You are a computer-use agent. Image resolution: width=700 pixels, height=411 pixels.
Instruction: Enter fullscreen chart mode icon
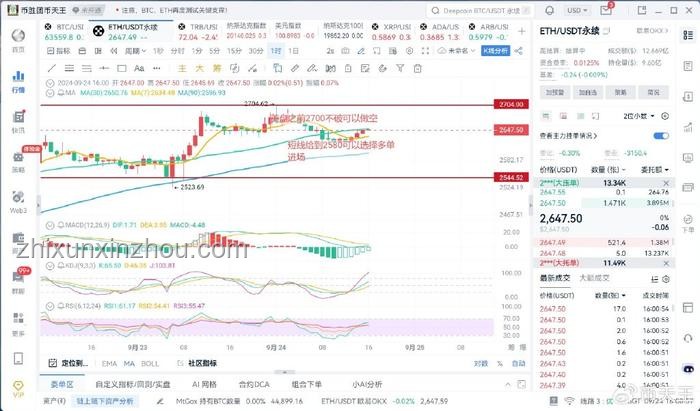point(425,51)
